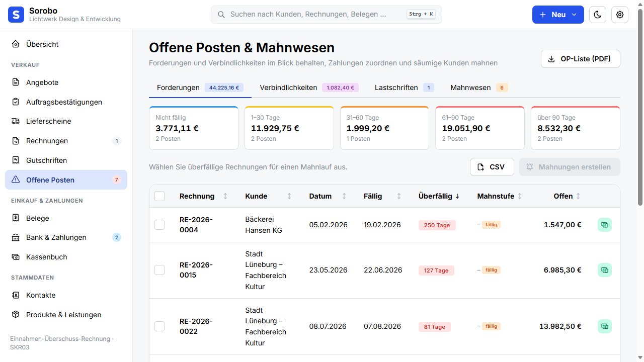Record payment for invoice RE-2026-0004

605,225
